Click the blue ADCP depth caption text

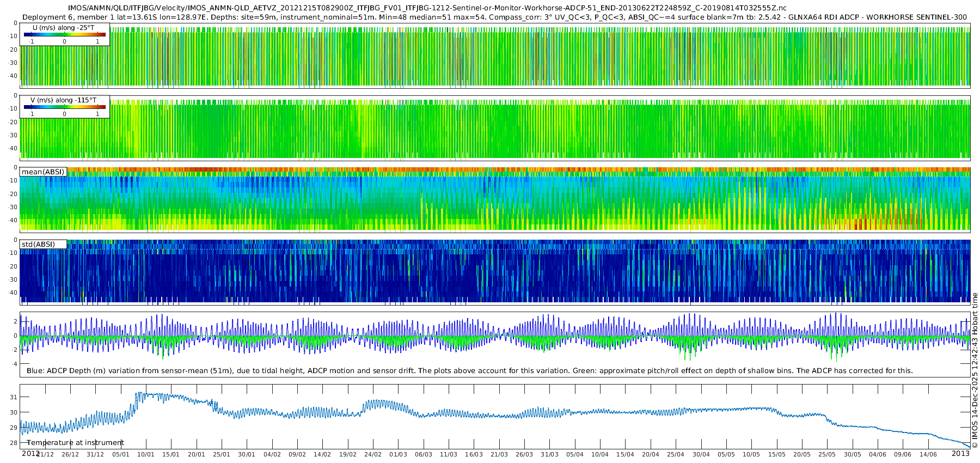[469, 371]
